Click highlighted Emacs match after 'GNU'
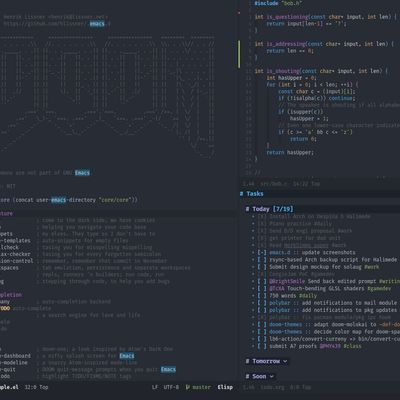400x400 pixels. (x=82, y=173)
